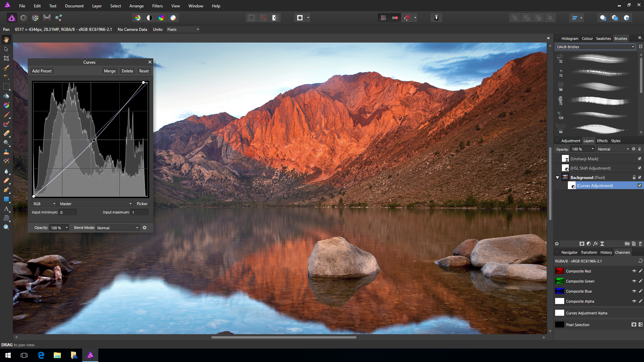
Task: Click the Input minimum field in Curves
Action: pos(68,212)
